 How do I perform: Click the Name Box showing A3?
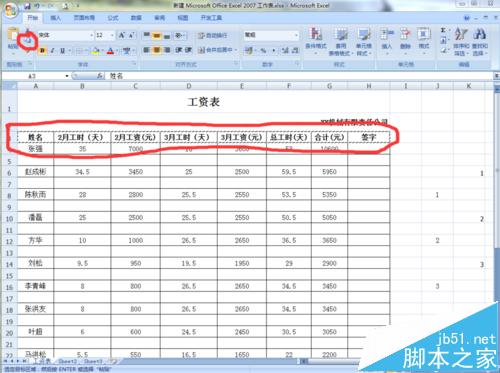(33, 76)
